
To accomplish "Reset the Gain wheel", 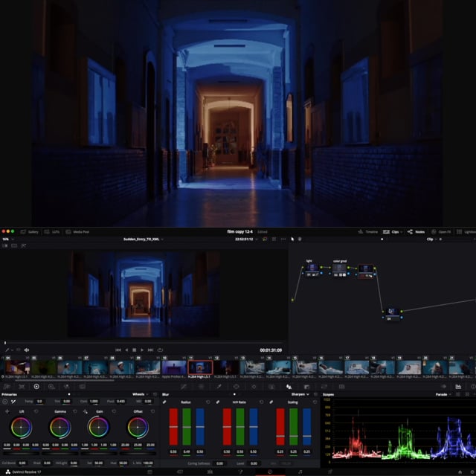I will tap(114, 411).
